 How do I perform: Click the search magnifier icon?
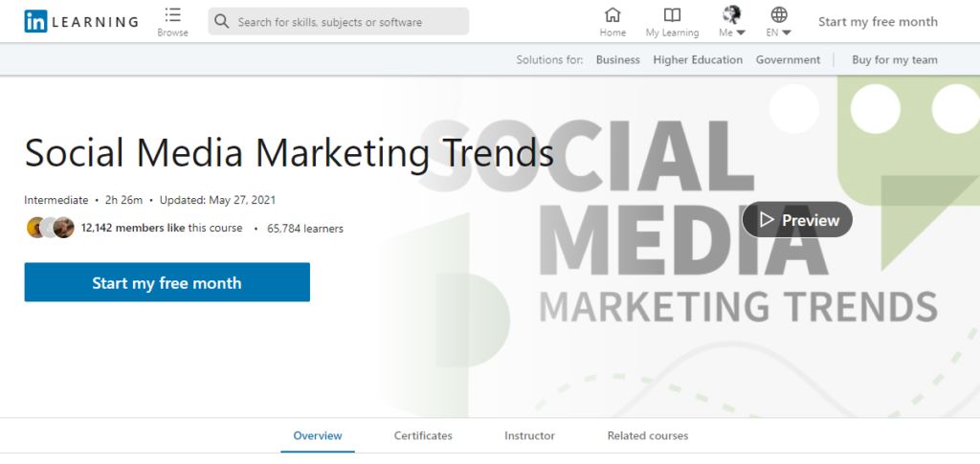(222, 21)
